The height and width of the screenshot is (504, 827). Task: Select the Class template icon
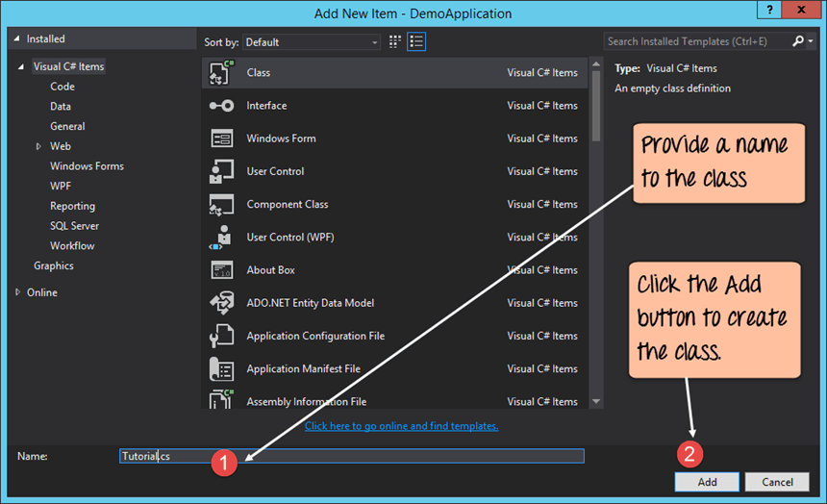222,73
